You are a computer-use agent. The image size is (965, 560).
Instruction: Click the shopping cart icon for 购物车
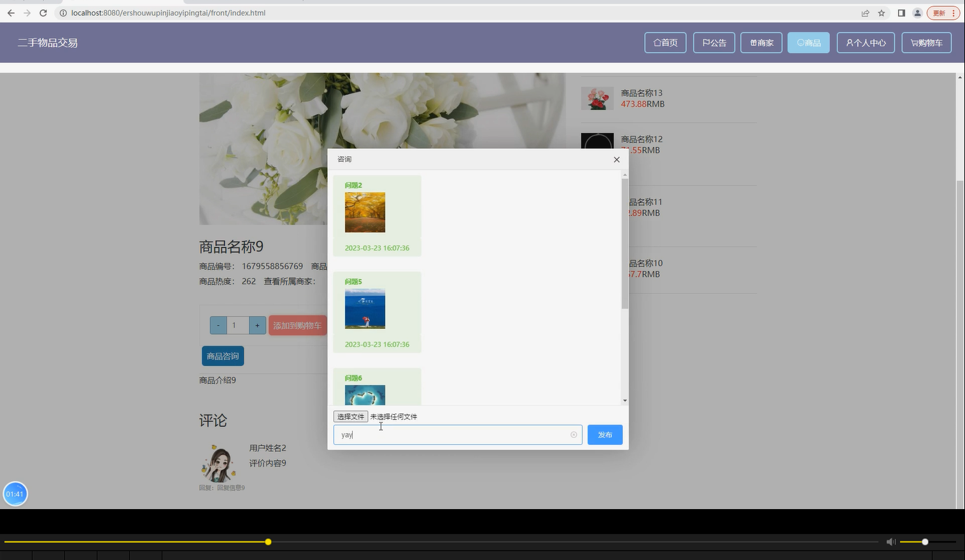(x=915, y=43)
